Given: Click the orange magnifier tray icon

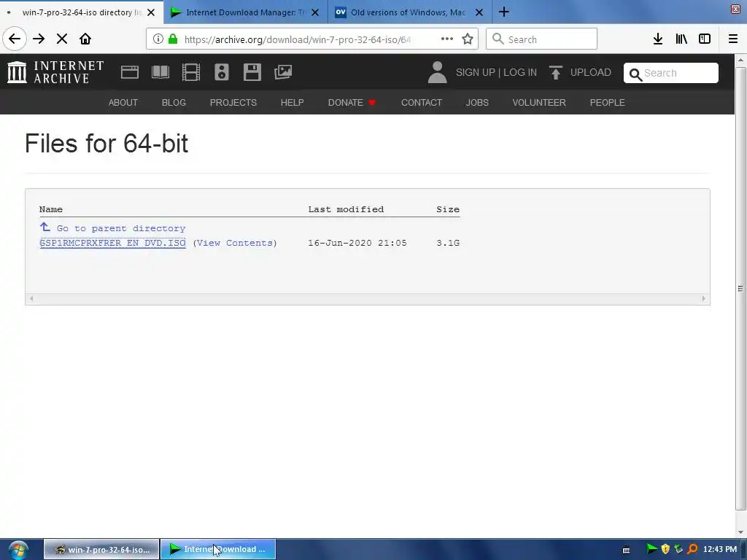Looking at the screenshot, I should (693, 549).
